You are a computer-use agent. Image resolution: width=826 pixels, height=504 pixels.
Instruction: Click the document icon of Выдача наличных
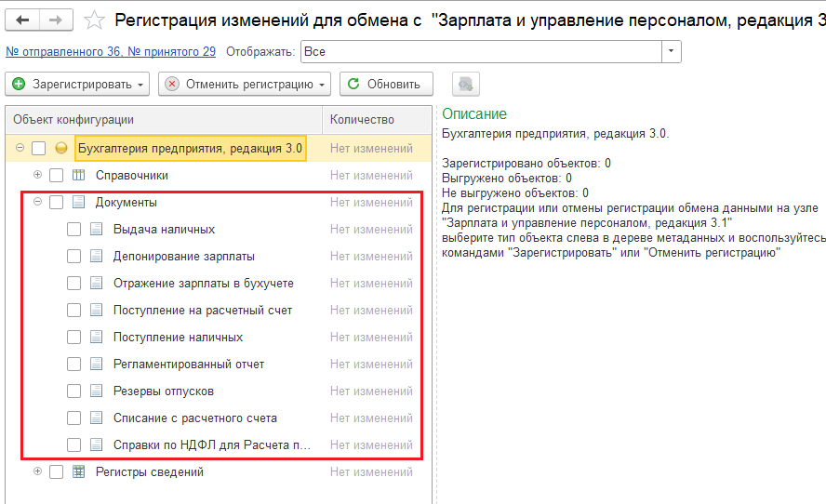(96, 229)
